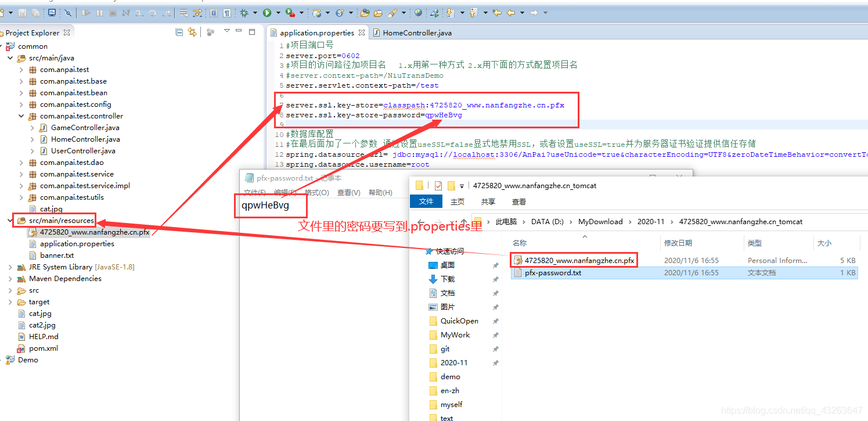Open the Debug dropdown arrow
The height and width of the screenshot is (421, 868).
pyautogui.click(x=254, y=13)
